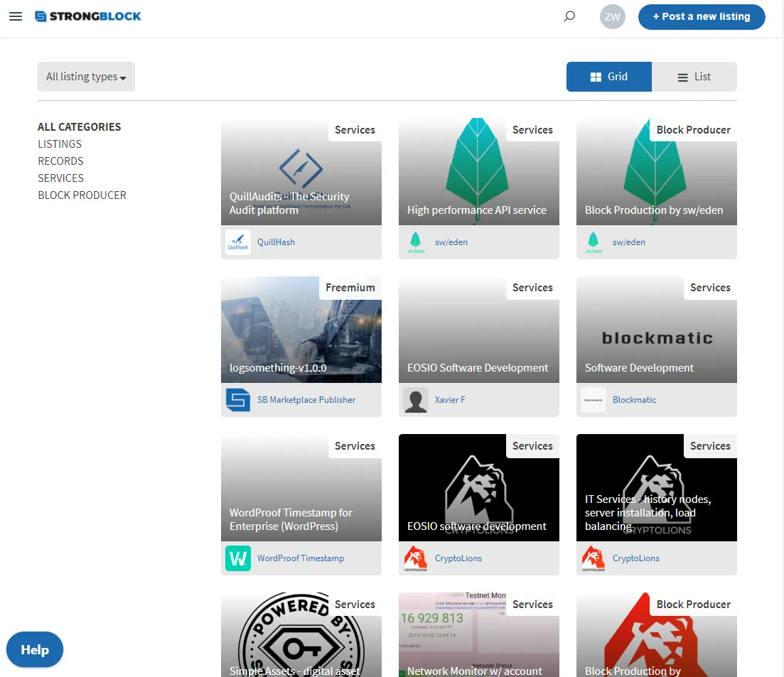The height and width of the screenshot is (677, 784).
Task: Open High performance API service listing
Action: click(x=478, y=171)
